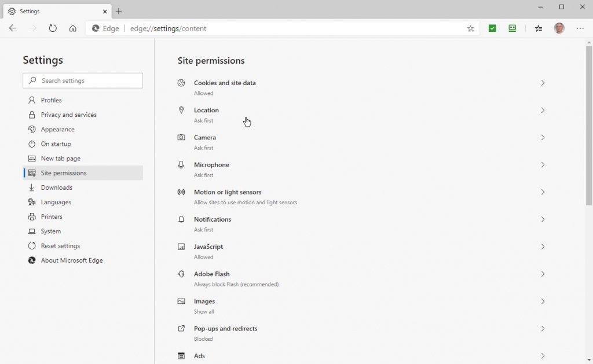Viewport: 593px width, 364px height.
Task: Click the Search settings input field
Action: pyautogui.click(x=82, y=80)
